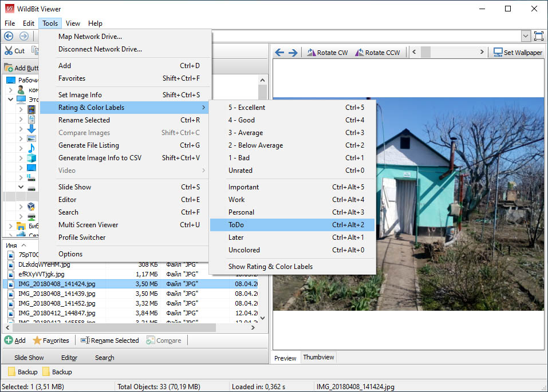Switch to Preview tab
548x392 pixels.
click(285, 358)
